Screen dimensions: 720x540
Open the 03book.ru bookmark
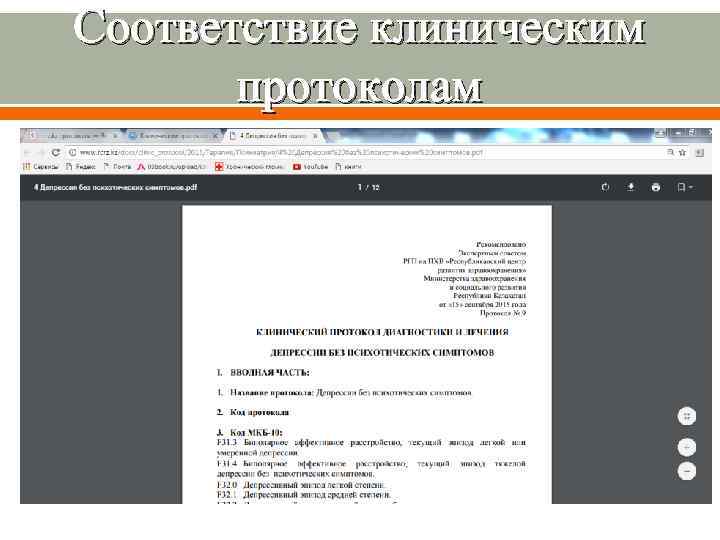(172, 167)
